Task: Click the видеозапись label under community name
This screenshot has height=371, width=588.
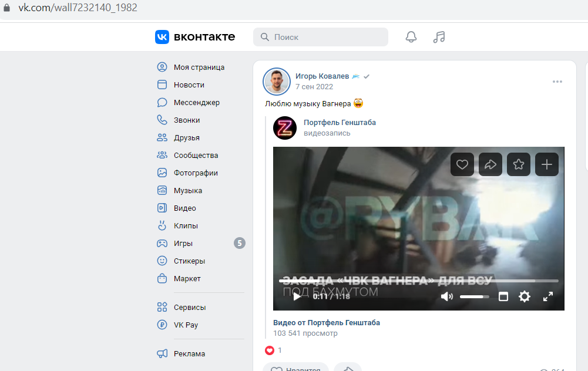Action: (x=327, y=133)
